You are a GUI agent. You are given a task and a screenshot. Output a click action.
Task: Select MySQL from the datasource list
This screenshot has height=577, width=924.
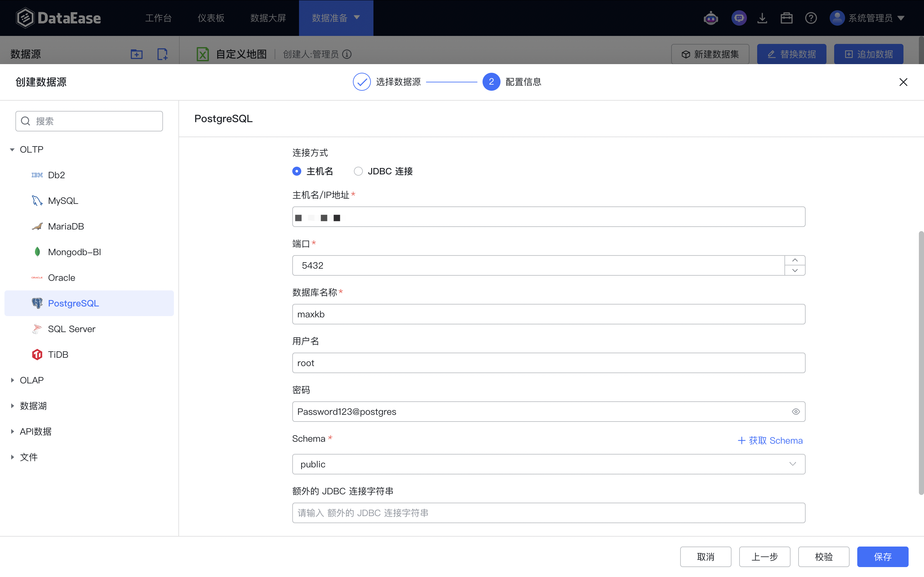[63, 200]
